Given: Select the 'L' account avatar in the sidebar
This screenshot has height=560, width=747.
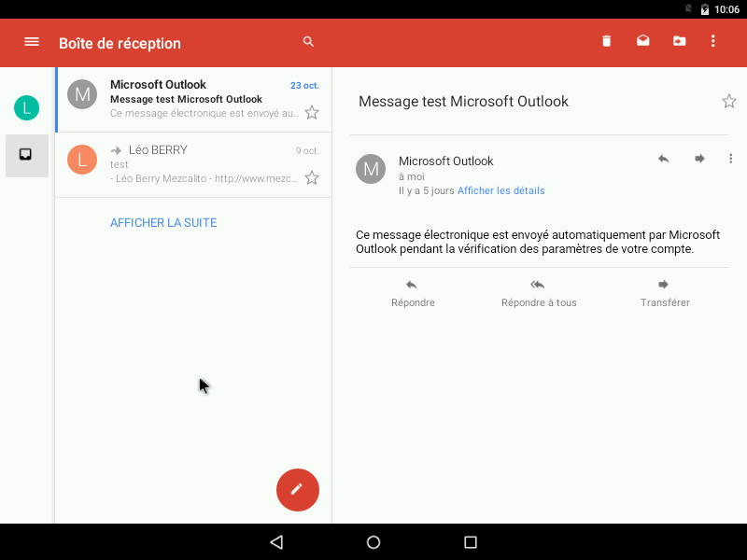Looking at the screenshot, I should pos(26,107).
